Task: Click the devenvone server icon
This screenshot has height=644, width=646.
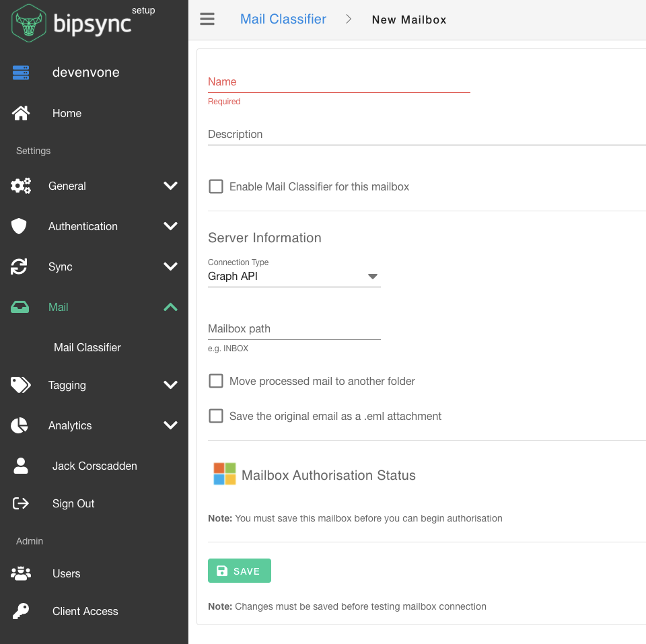Action: [21, 73]
